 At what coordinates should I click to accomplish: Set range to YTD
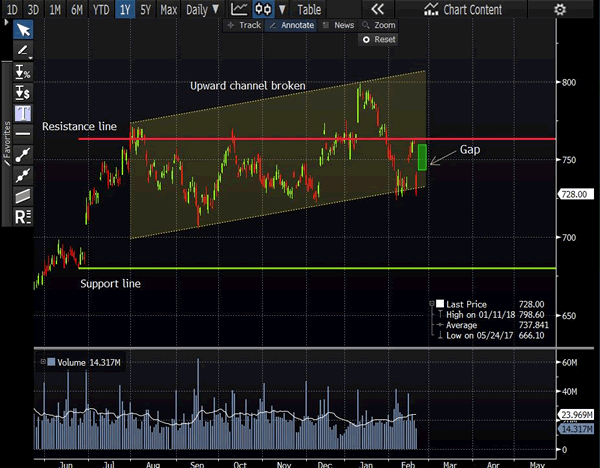click(x=101, y=9)
